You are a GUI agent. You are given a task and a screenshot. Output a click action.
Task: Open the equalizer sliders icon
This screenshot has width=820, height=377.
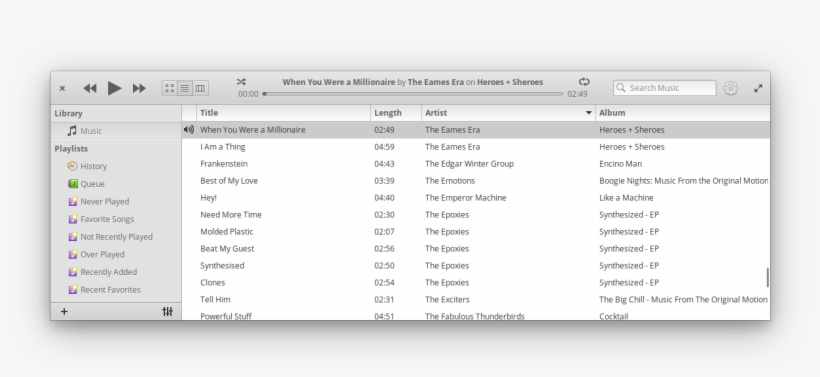tap(167, 312)
